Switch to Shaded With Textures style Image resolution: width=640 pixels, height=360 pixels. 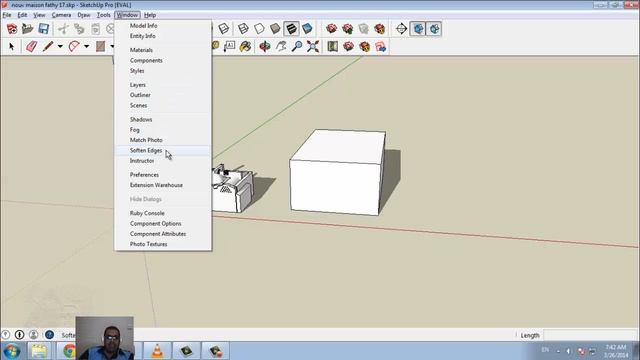click(x=291, y=29)
